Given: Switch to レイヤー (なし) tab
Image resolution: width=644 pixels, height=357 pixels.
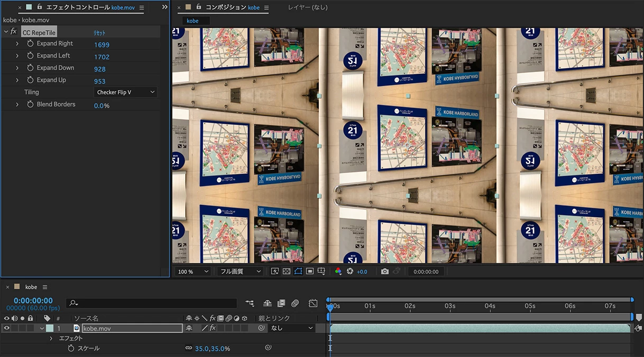Looking at the screenshot, I should tap(308, 7).
